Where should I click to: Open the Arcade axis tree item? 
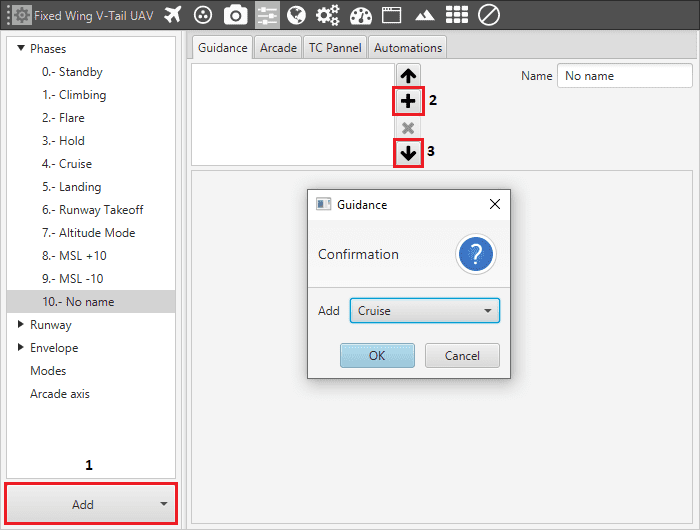[59, 394]
